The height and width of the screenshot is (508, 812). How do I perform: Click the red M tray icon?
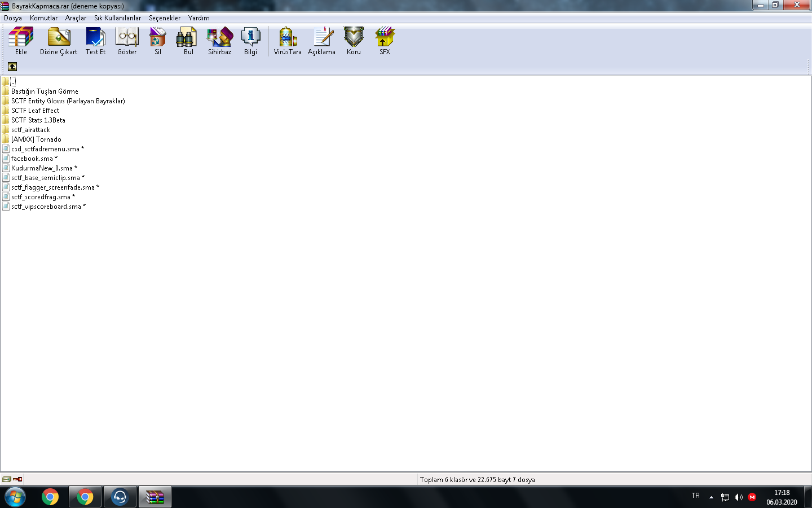pos(752,497)
